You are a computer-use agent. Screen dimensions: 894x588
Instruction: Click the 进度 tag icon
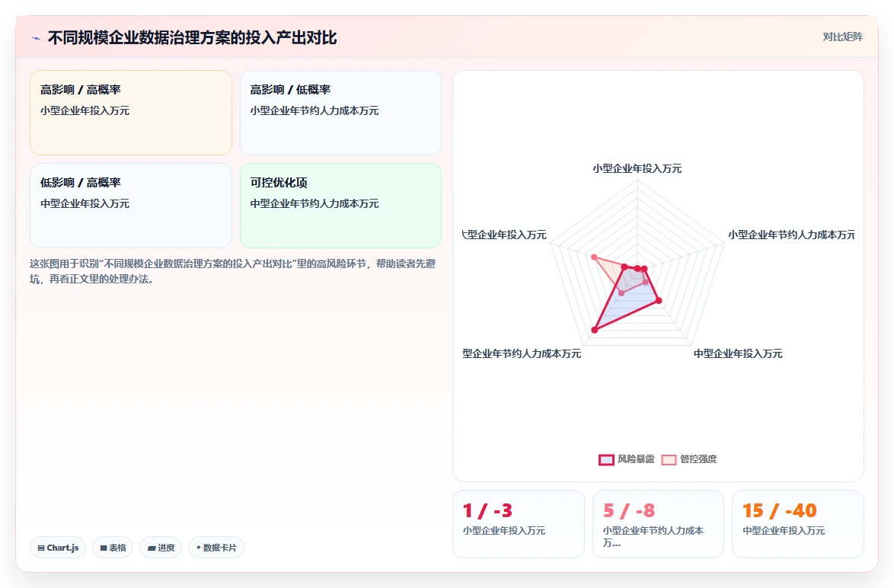152,548
